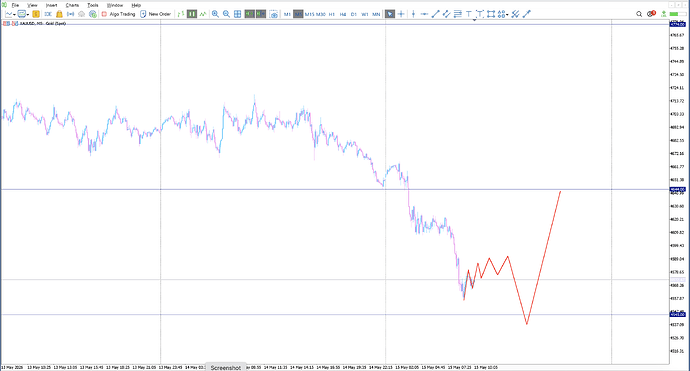Switch to bar chart type
Viewport: 690px width, 371px height.
click(x=181, y=14)
